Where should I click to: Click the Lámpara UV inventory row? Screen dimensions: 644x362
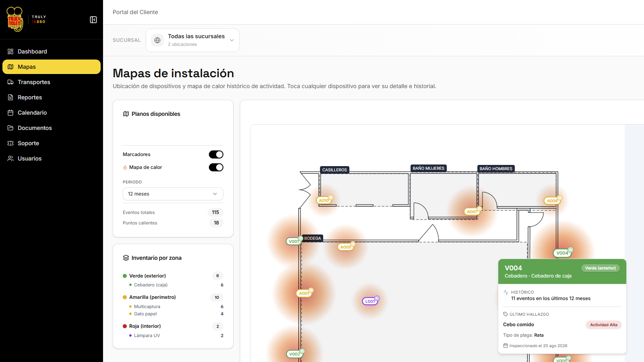[x=176, y=335]
